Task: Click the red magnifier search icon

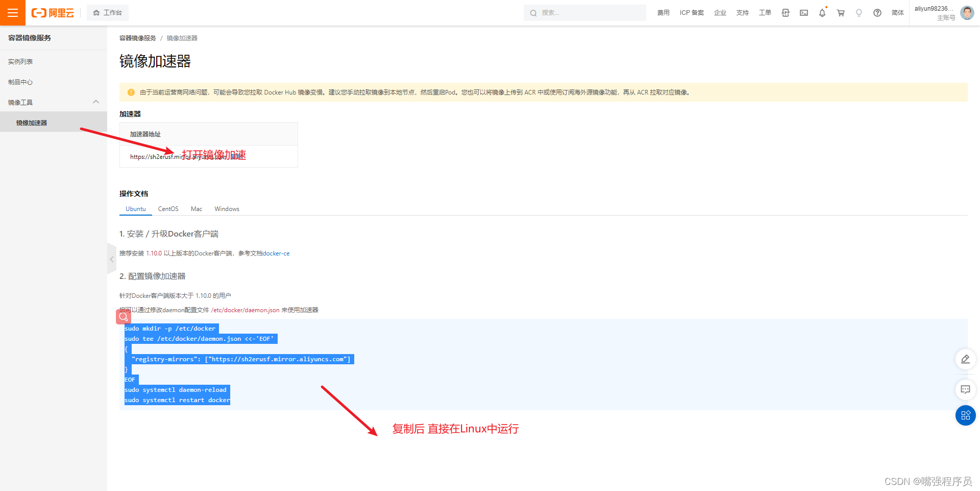Action: (124, 317)
